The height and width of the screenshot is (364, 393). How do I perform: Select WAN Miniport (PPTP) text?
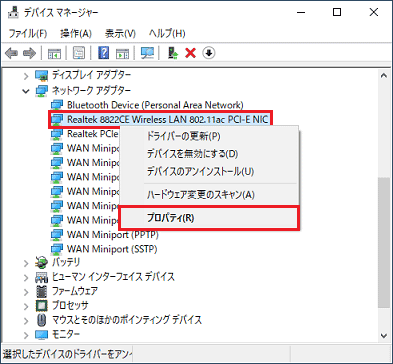point(113,235)
